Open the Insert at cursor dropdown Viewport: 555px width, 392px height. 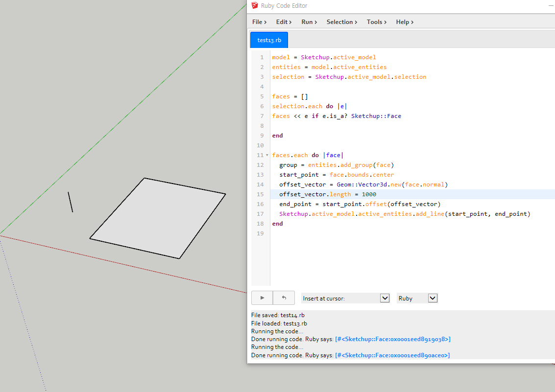point(345,299)
